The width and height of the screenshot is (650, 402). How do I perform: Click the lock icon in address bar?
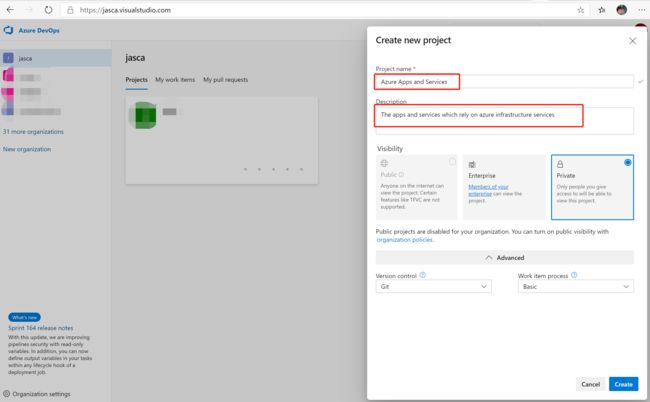[x=70, y=10]
